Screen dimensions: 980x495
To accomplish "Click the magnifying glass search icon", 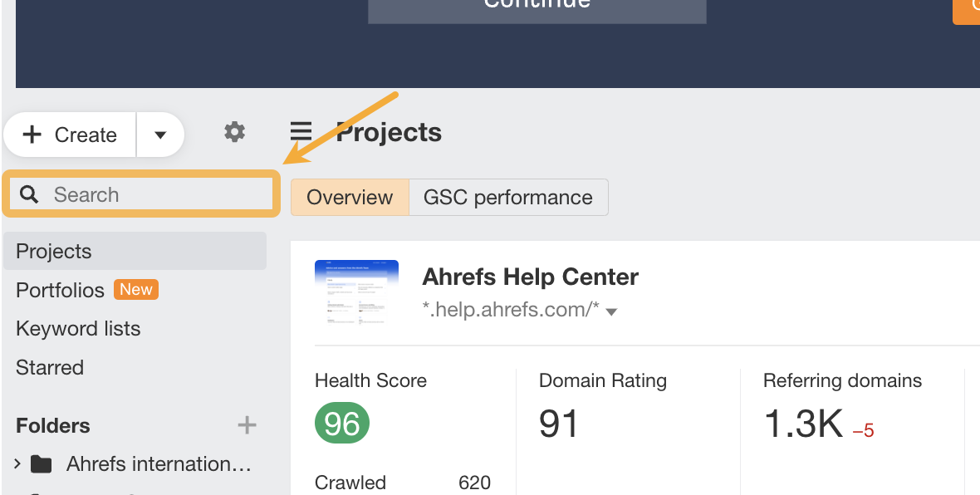I will [x=30, y=194].
